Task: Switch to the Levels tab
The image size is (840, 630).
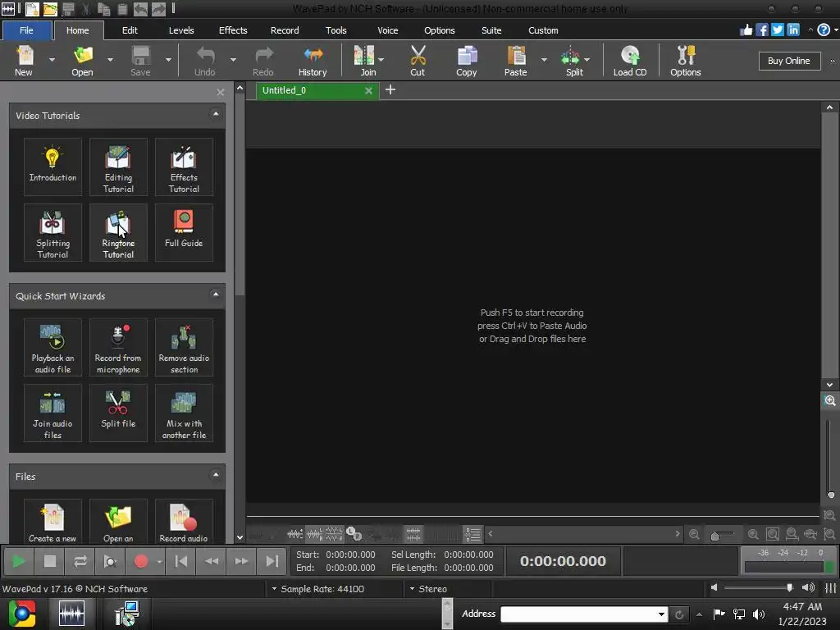Action: coord(181,30)
